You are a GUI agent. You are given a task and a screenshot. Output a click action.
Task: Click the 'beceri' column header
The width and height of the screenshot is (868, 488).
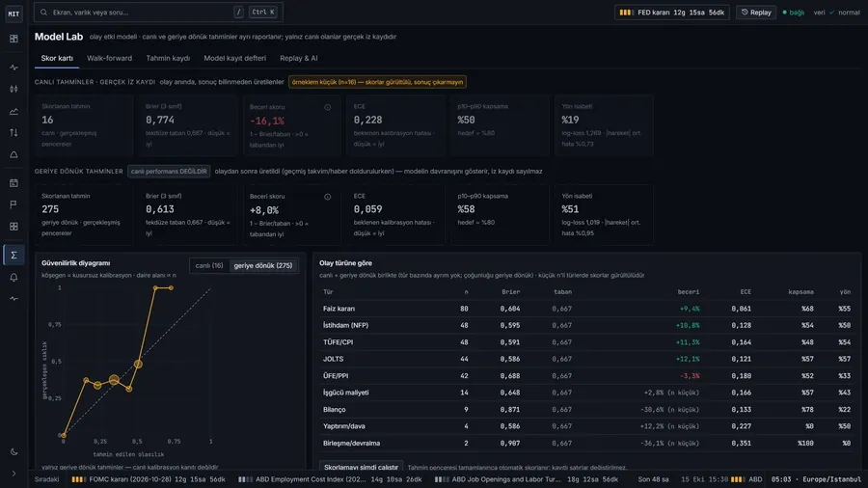coord(688,291)
